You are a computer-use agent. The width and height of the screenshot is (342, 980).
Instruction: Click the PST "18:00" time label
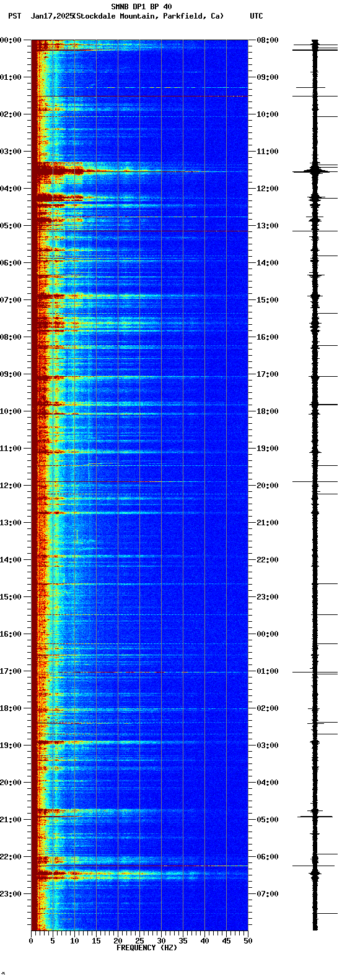point(11,708)
